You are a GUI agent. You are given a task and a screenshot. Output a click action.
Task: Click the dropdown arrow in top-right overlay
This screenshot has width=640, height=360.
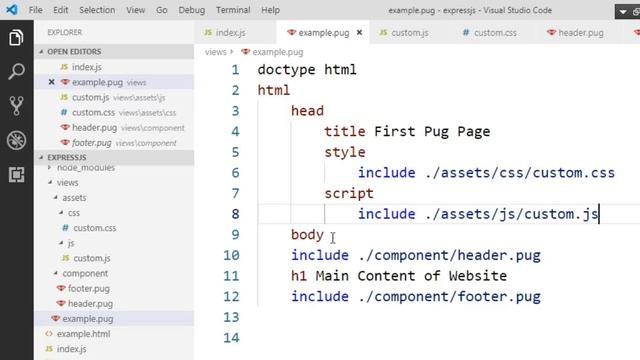(623, 12)
